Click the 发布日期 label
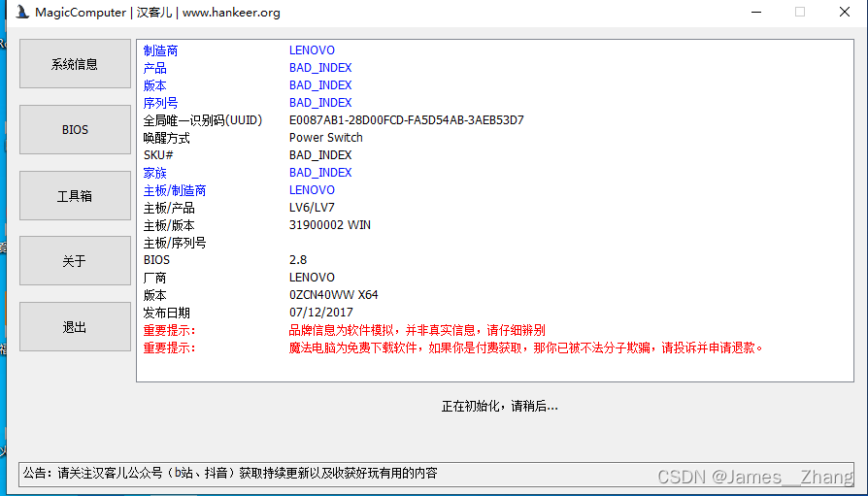The width and height of the screenshot is (868, 496). click(x=167, y=313)
